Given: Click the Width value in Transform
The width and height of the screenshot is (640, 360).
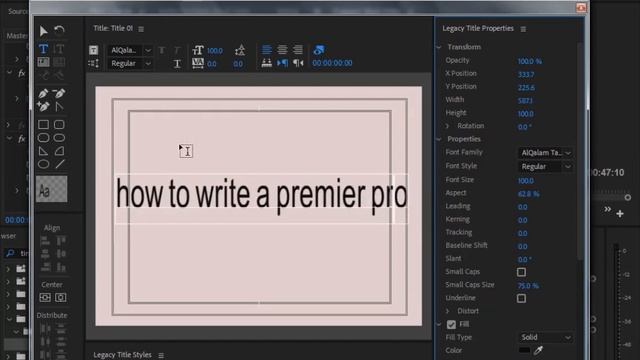Looking at the screenshot, I should tap(525, 101).
